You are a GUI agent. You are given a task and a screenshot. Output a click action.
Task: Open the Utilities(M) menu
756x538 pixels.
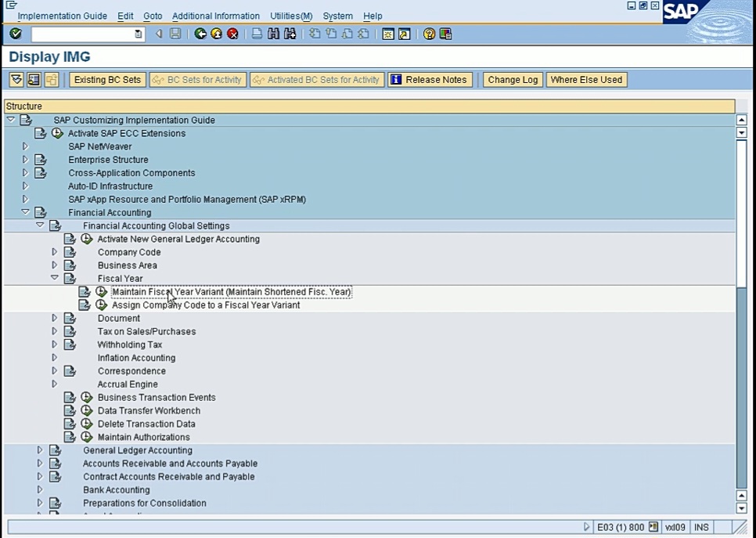[291, 16]
